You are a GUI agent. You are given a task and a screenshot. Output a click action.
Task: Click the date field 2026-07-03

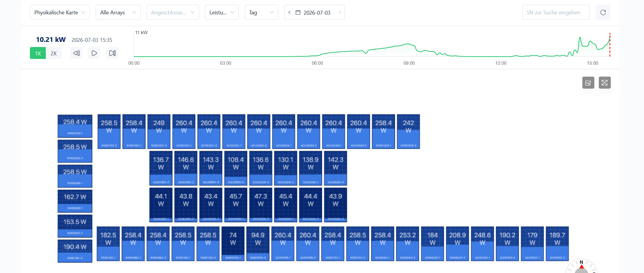(x=317, y=13)
